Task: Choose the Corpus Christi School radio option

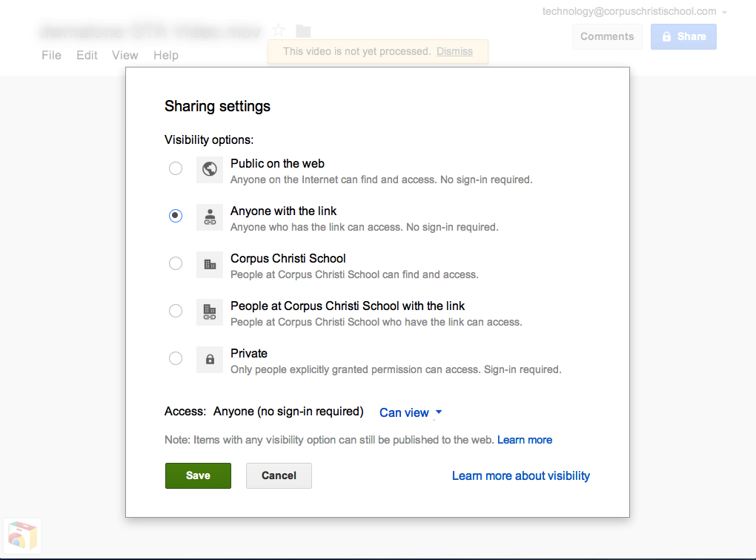Action: [176, 263]
